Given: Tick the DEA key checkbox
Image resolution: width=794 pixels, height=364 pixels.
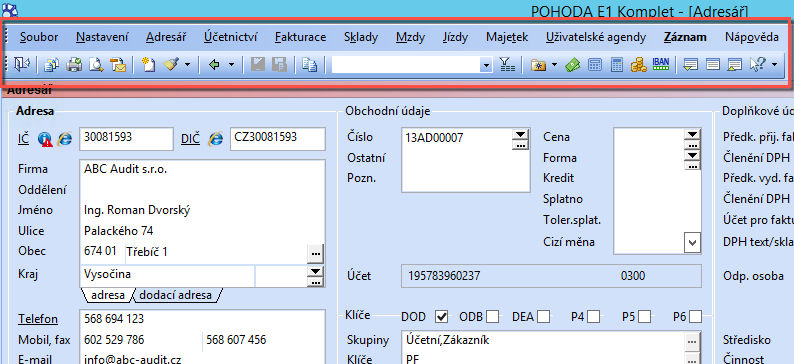Looking at the screenshot, I should (x=544, y=317).
